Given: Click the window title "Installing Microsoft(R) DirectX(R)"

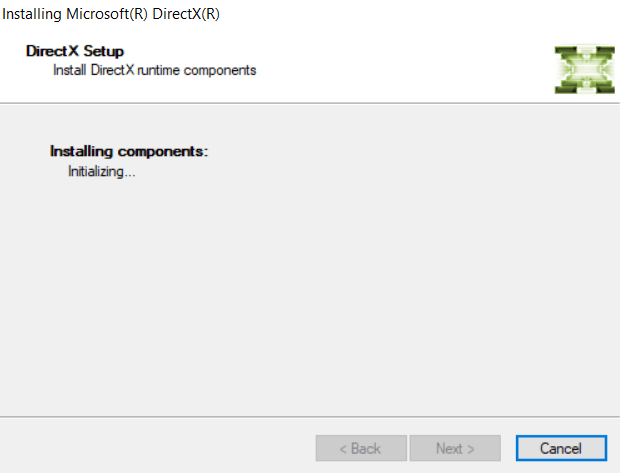Looking at the screenshot, I should pyautogui.click(x=111, y=14).
